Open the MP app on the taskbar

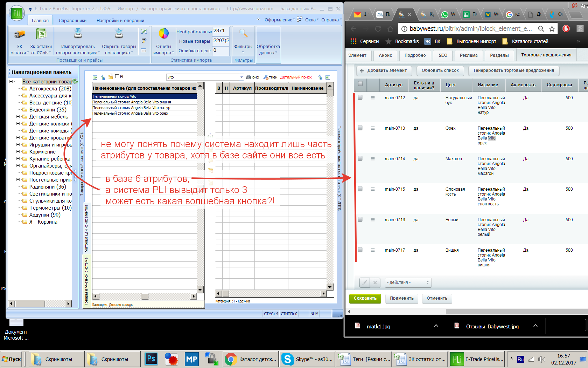[x=191, y=359]
